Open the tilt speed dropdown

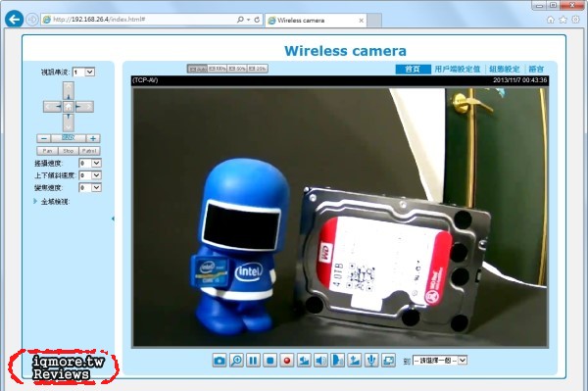pyautogui.click(x=90, y=175)
